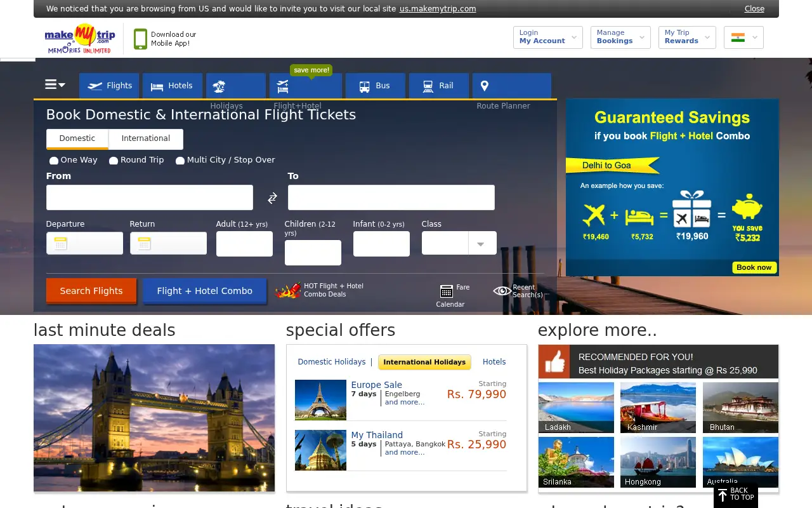This screenshot has width=812, height=508.
Task: Open the India flag country dropdown
Action: [x=743, y=37]
